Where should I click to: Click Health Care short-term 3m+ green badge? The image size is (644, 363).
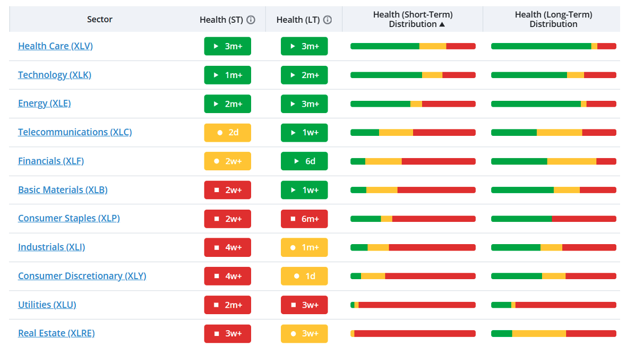(228, 46)
